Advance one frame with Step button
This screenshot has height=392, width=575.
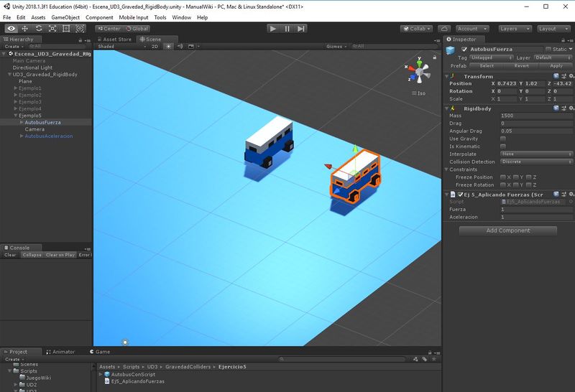[x=301, y=29]
